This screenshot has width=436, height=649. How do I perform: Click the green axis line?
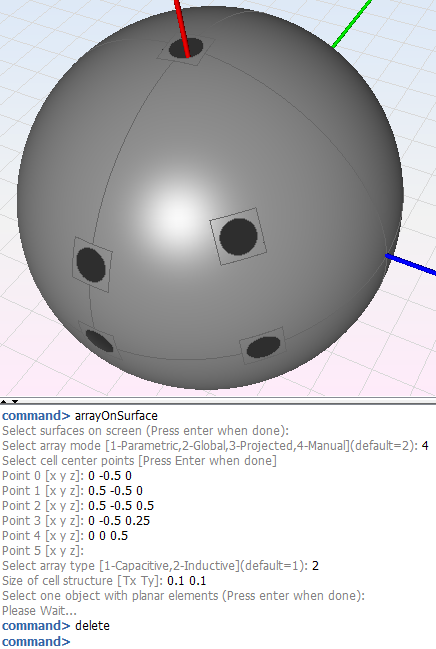pyautogui.click(x=352, y=24)
